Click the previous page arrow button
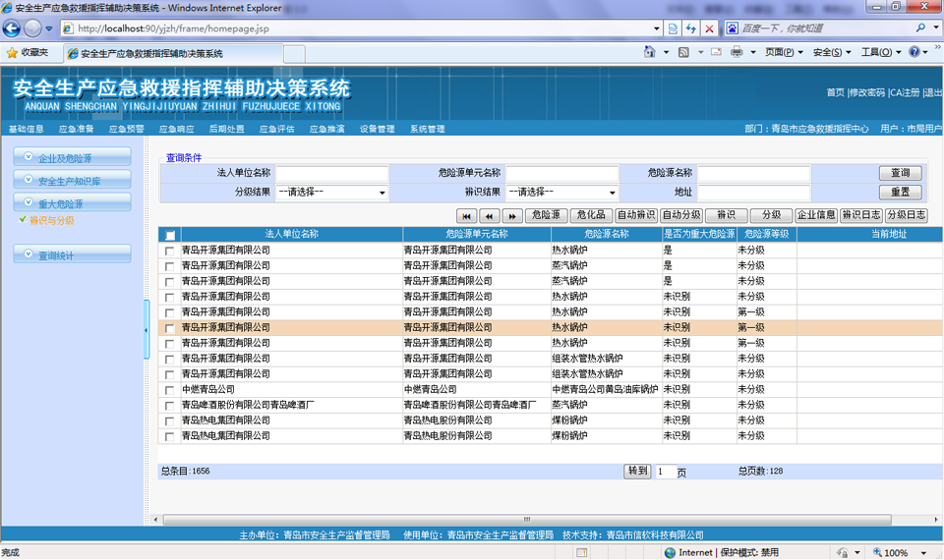The width and height of the screenshot is (944, 560). coord(490,215)
